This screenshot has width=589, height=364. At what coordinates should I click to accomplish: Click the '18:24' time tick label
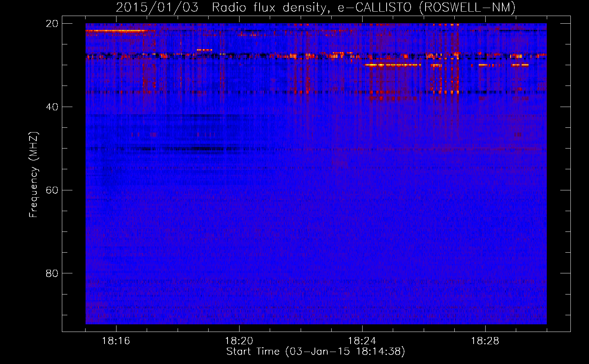(x=362, y=341)
